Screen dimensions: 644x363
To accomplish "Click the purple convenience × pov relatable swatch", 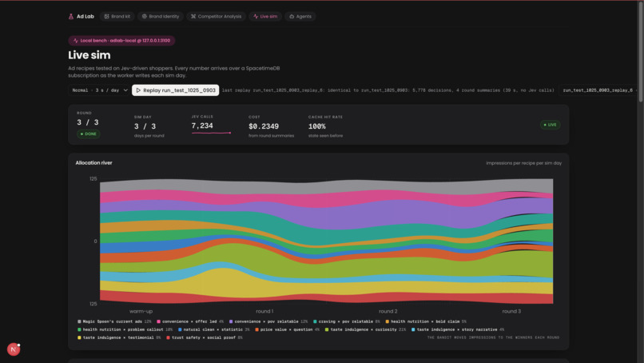I will coord(231,321).
